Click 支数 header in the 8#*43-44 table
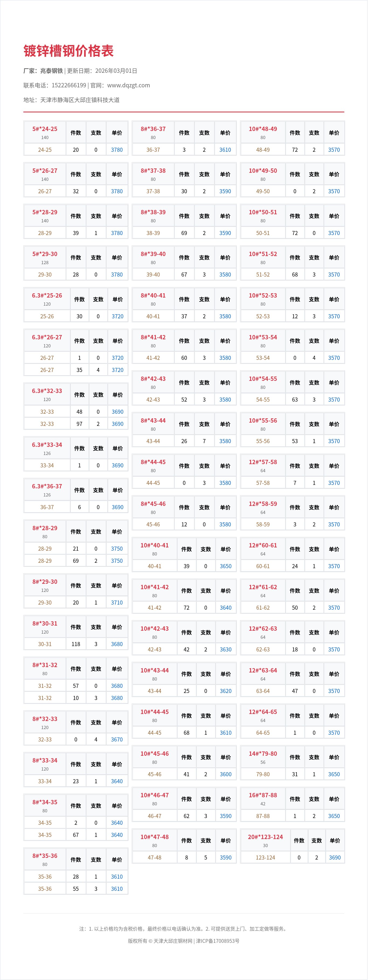The width and height of the screenshot is (368, 980). coord(204,424)
